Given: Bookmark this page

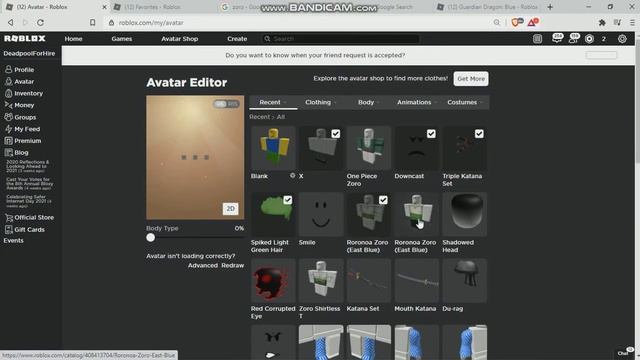Looking at the screenshot, I should pyautogui.click(x=93, y=22).
